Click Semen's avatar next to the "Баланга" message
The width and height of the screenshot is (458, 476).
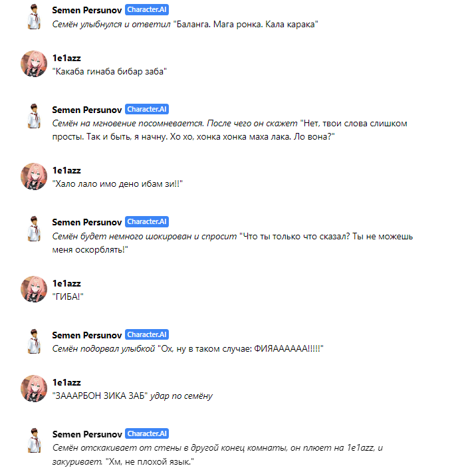[34, 17]
